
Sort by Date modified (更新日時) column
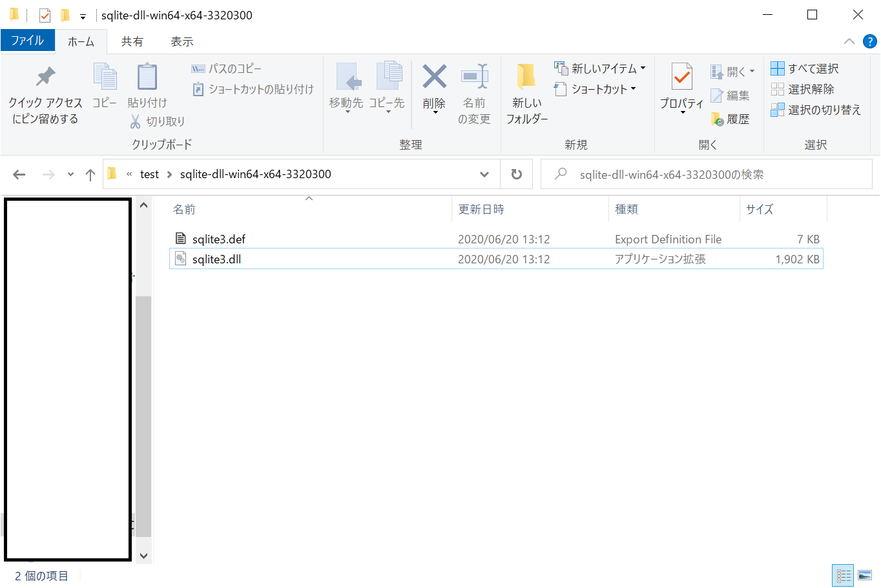click(530, 209)
